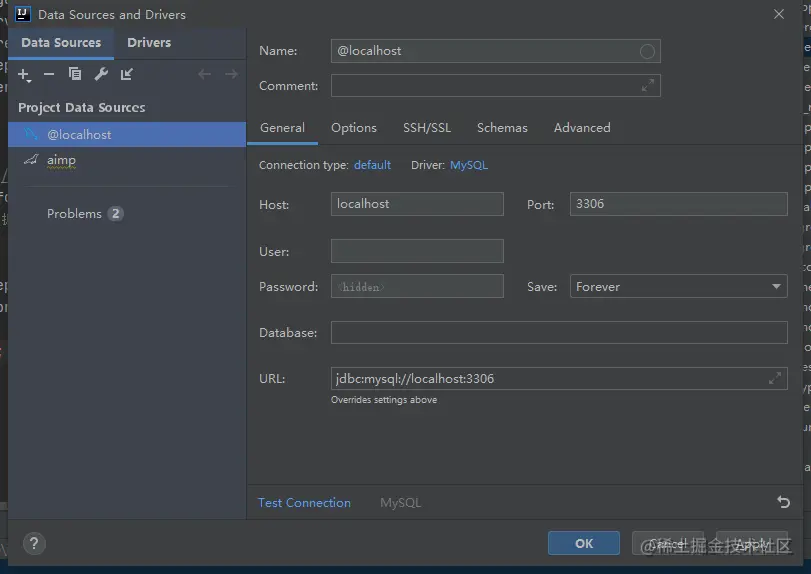Screen dimensions: 811x574
Task: Click the Overrides settings above note
Action: [x=384, y=400]
